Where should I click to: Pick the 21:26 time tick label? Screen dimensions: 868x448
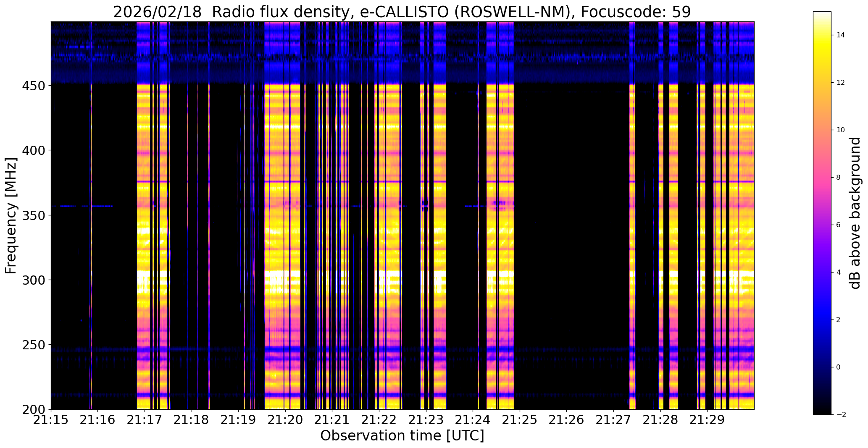pos(567,420)
